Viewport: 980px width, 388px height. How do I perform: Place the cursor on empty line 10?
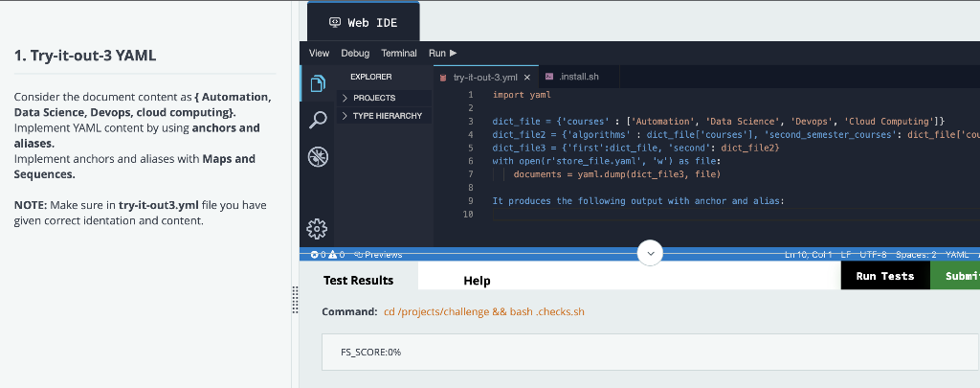point(734,214)
